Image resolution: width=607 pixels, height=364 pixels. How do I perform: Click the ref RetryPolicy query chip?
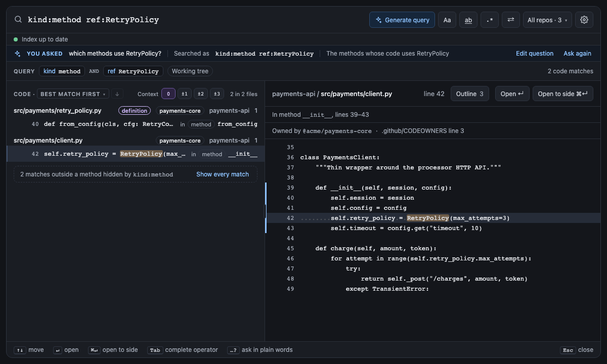point(133,71)
